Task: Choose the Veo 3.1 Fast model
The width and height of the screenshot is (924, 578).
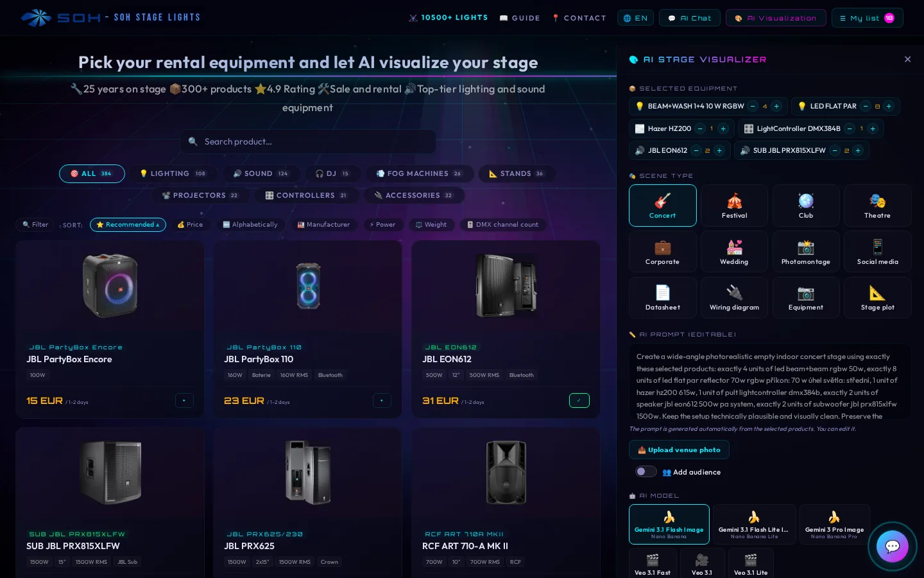Action: (653, 563)
